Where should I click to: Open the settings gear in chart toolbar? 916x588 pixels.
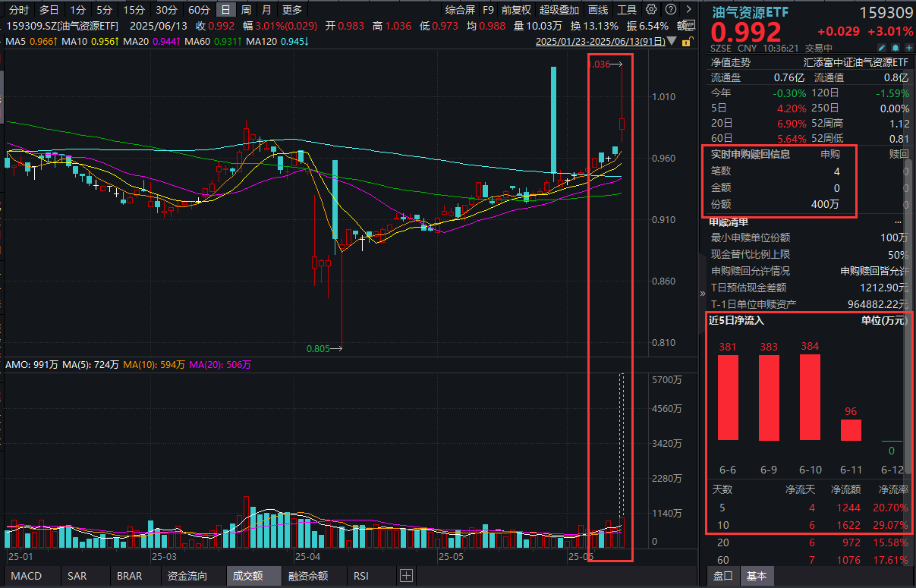(652, 10)
